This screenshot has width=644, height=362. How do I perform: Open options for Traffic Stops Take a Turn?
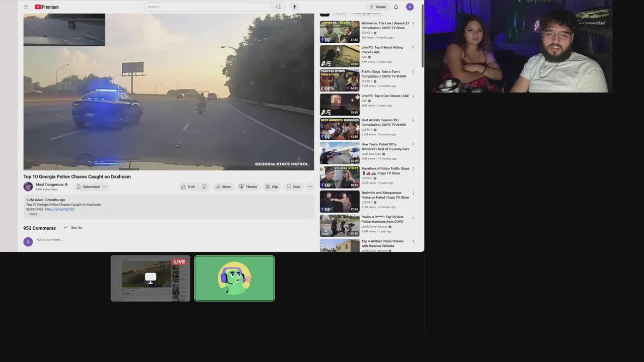coord(413,72)
